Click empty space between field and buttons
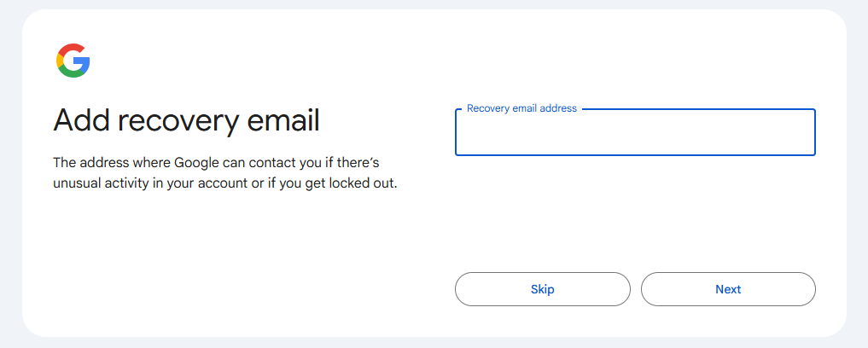The image size is (868, 348). click(635, 213)
